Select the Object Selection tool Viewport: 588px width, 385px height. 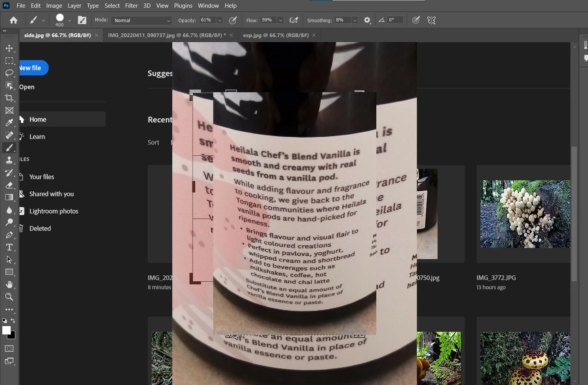(9, 85)
